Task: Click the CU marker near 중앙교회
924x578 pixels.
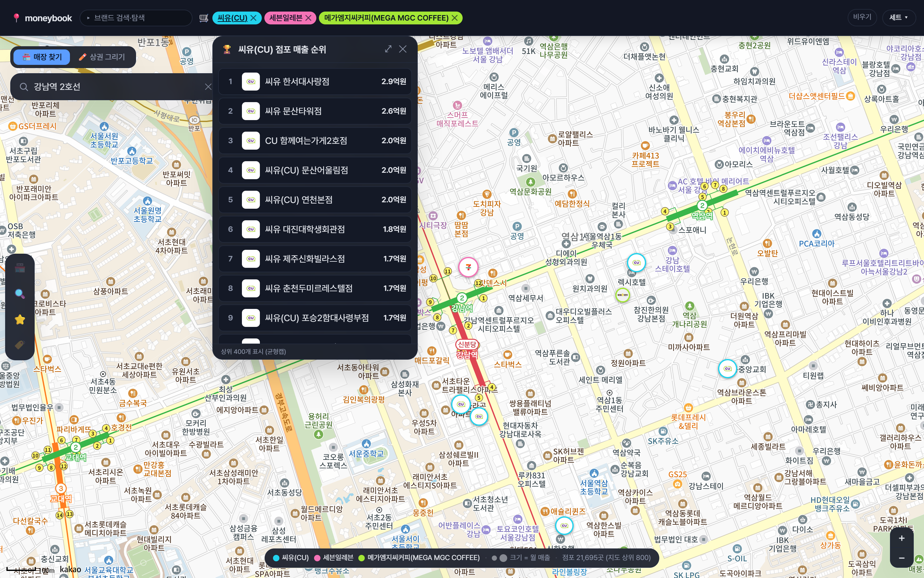Action: click(727, 369)
